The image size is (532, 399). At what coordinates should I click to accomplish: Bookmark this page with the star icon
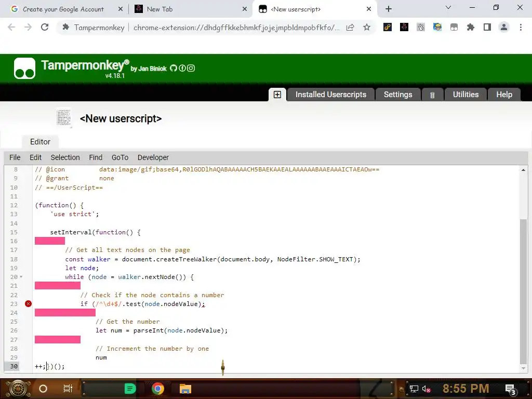pos(367,28)
